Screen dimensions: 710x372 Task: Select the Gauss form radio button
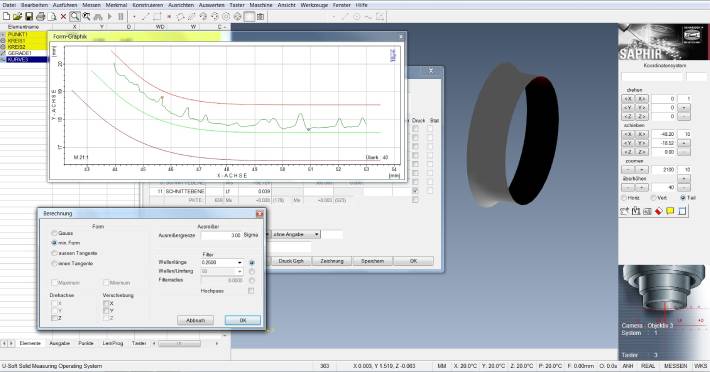click(54, 233)
